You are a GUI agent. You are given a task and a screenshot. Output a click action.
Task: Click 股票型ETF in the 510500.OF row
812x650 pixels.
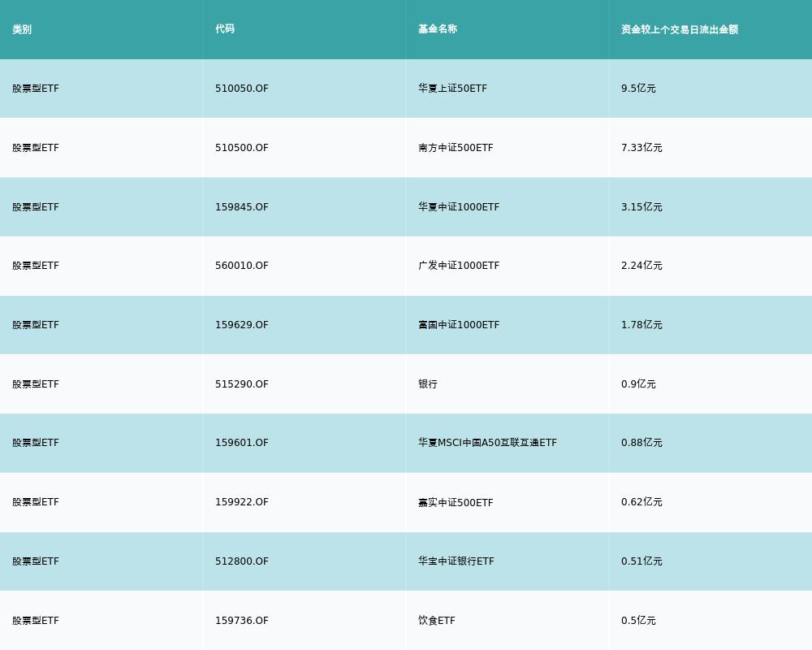pyautogui.click(x=36, y=148)
